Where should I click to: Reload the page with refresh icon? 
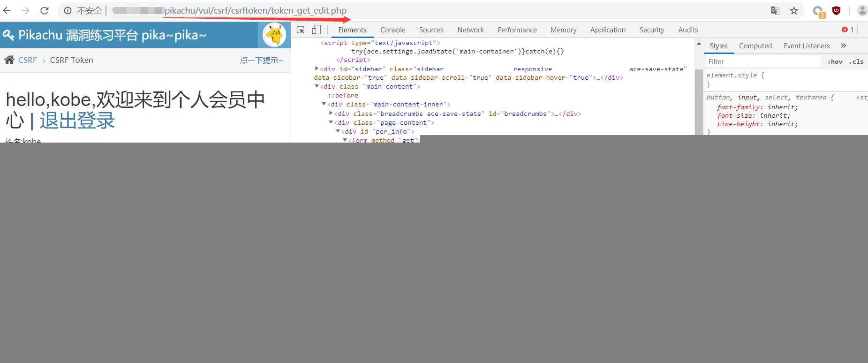pos(44,10)
